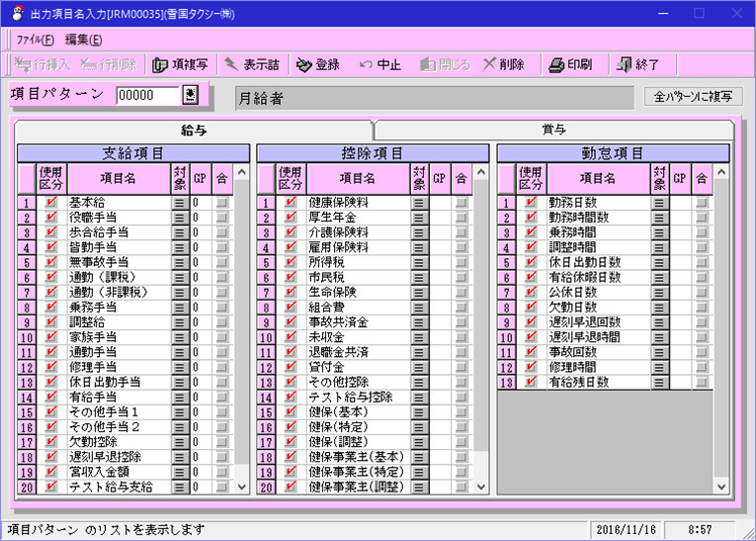Click the GP cell for 基本給

click(201, 203)
